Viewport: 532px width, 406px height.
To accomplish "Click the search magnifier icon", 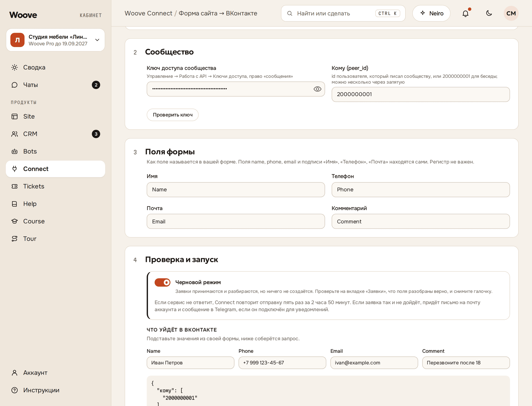I will point(290,13).
